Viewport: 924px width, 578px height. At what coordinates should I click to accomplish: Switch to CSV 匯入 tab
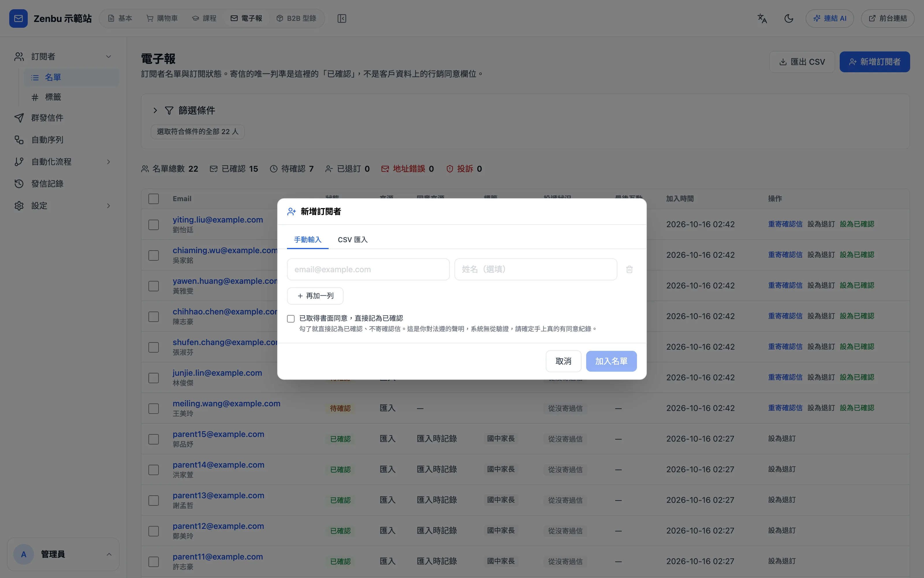point(352,240)
